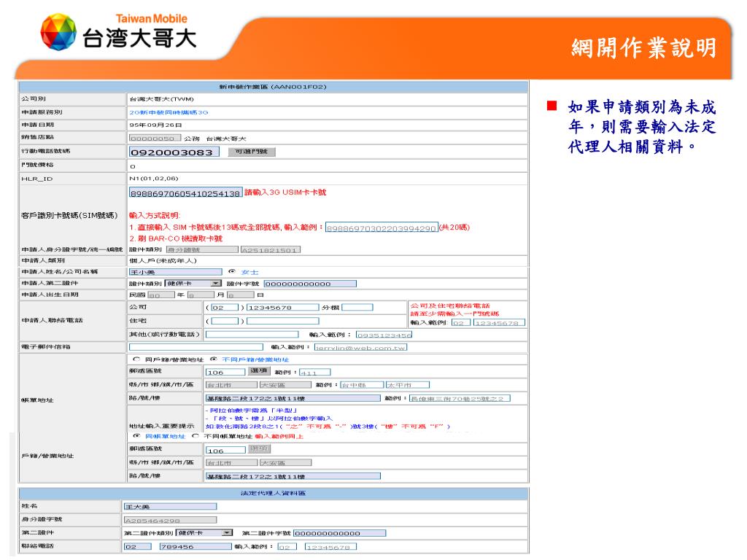Click the email example jerrylin@web.com.tw

[360, 348]
